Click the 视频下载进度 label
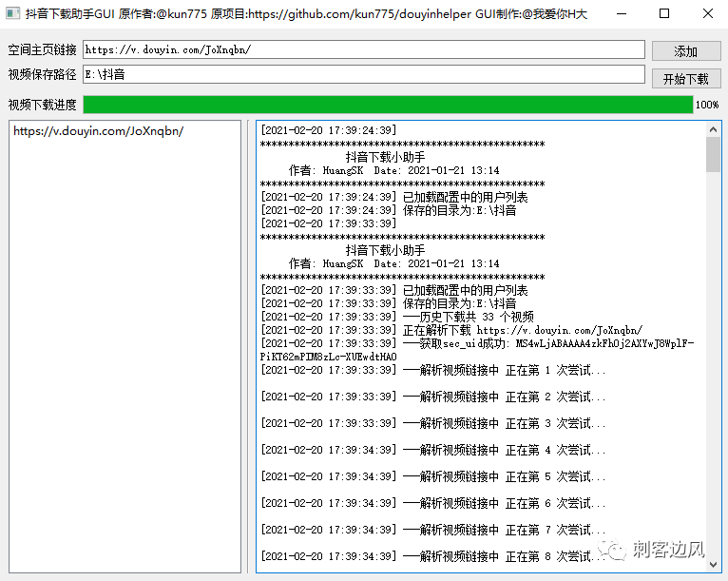The height and width of the screenshot is (581, 728). click(42, 105)
